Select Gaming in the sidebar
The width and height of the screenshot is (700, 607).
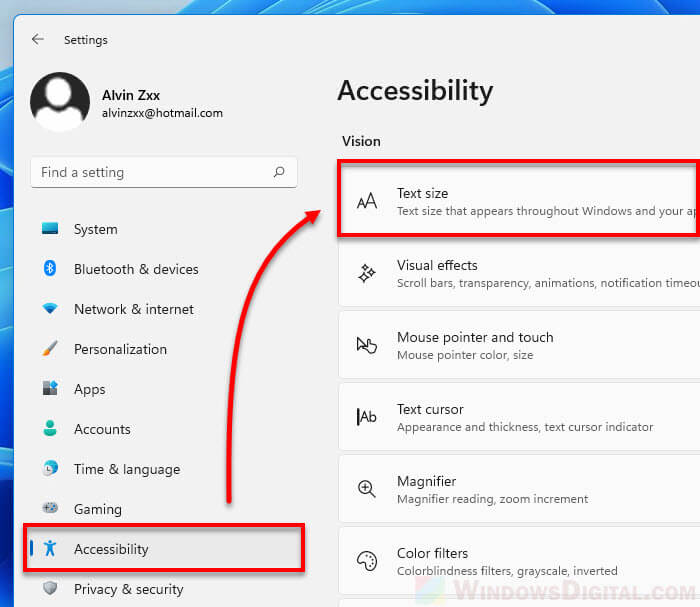click(164, 509)
